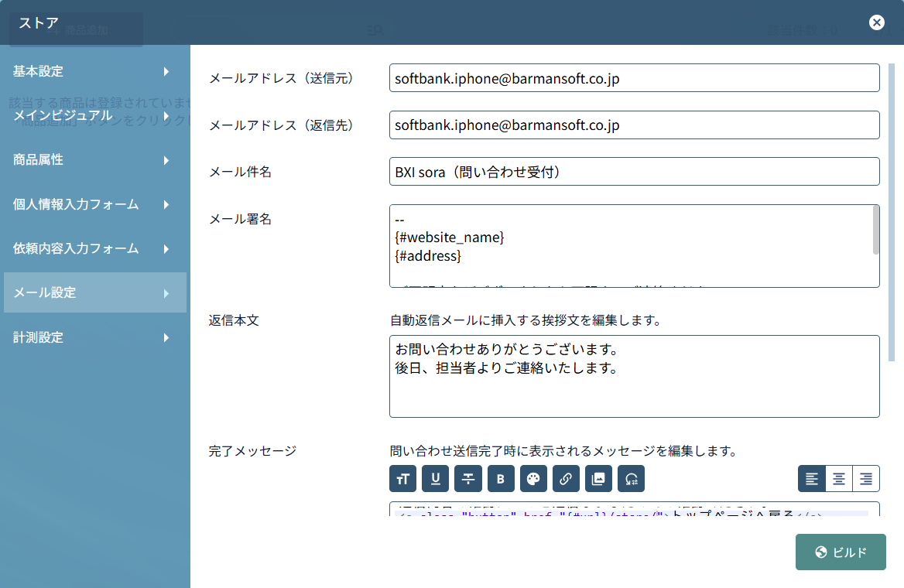Expand the 依頼内容入力フォーム arrow
The height and width of the screenshot is (588, 904).
166,249
